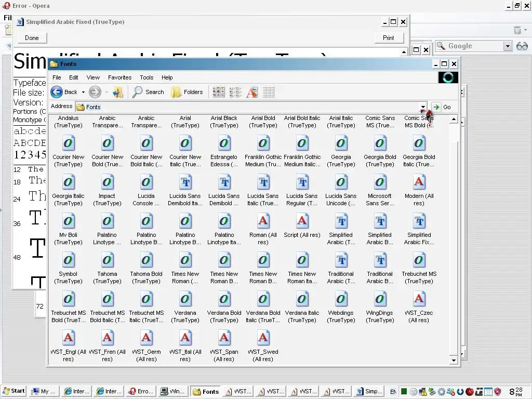The width and height of the screenshot is (532, 399).
Task: Expand the Back button history dropdown
Action: tap(83, 92)
